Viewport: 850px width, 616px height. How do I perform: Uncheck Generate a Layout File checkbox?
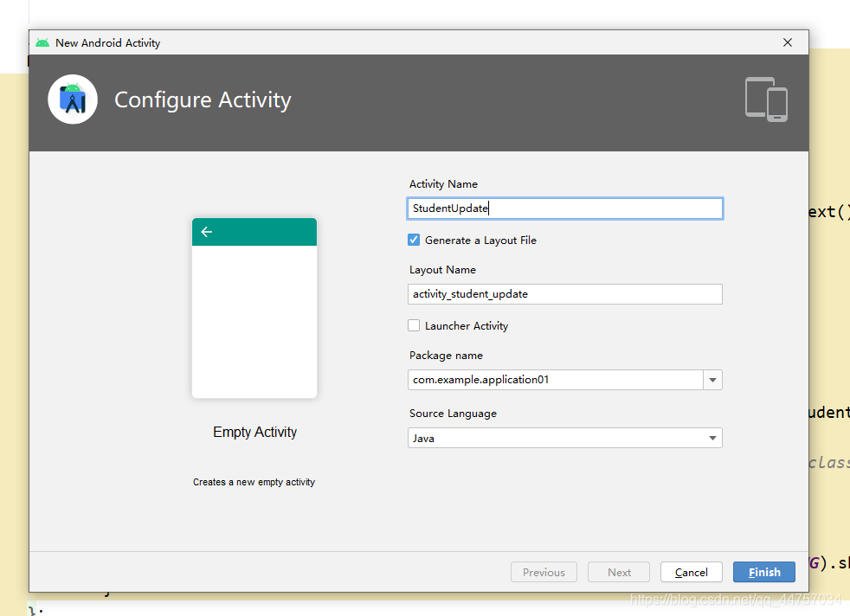pyautogui.click(x=414, y=240)
